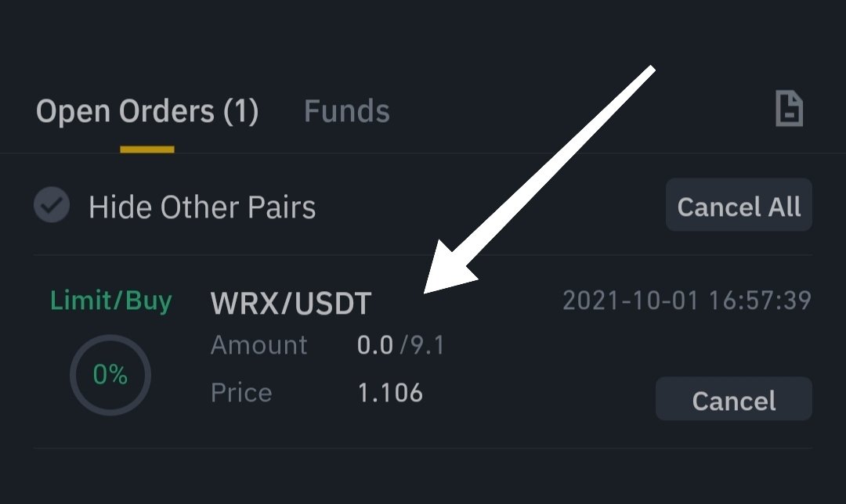The image size is (846, 504).
Task: Tap the green Limit/Buy order type label
Action: point(110,301)
